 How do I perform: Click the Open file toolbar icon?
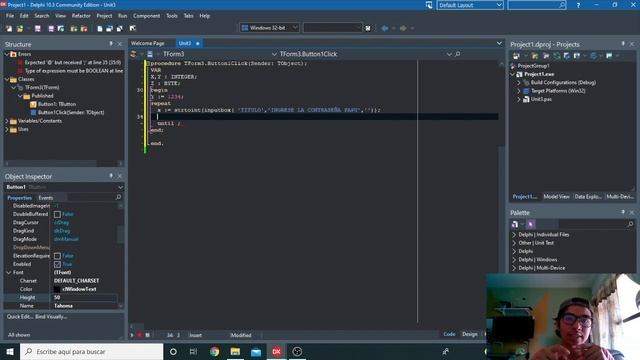(20, 29)
